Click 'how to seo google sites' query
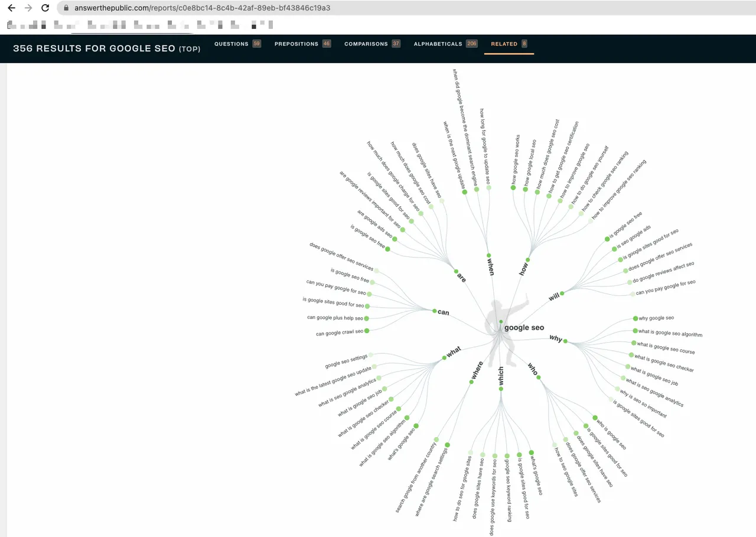756x537 pixels. click(x=566, y=471)
